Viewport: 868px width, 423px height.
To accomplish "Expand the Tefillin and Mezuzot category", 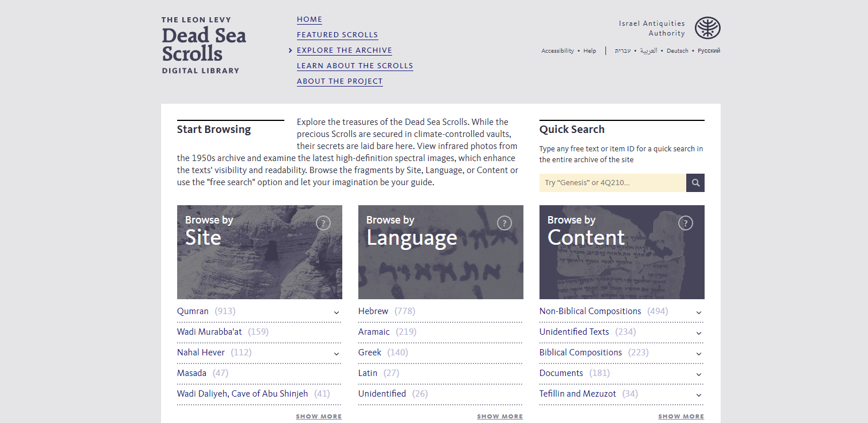I will (699, 395).
